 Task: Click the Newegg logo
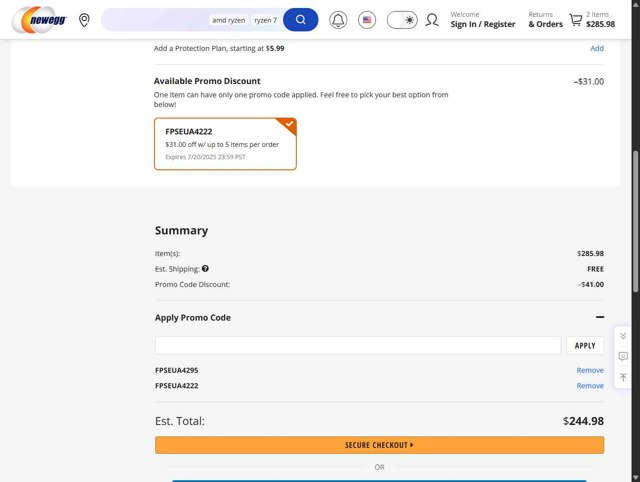click(39, 20)
